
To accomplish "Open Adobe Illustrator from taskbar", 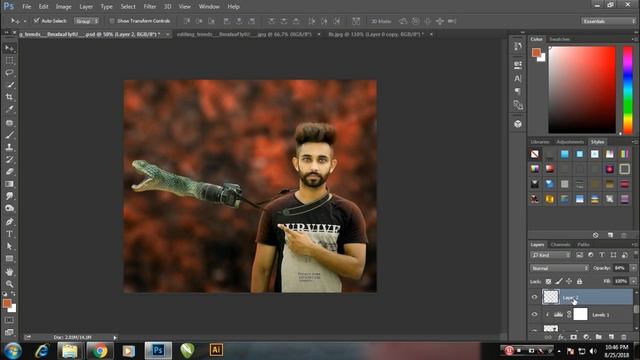I will [x=216, y=350].
